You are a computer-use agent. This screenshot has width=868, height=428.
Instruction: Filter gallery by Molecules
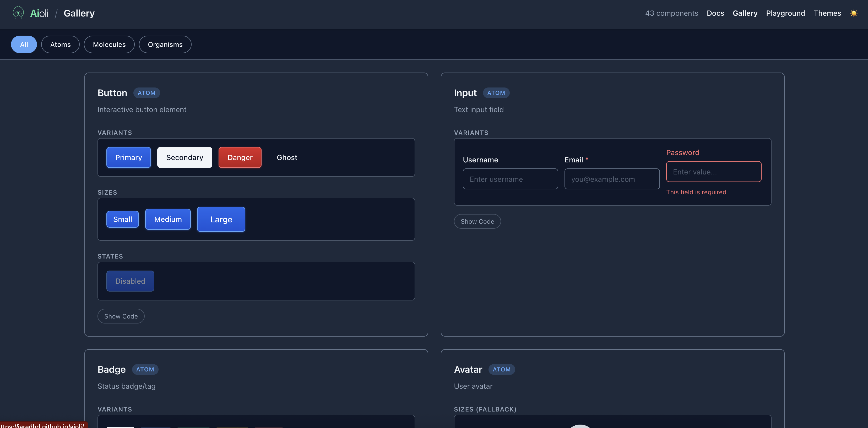109,45
